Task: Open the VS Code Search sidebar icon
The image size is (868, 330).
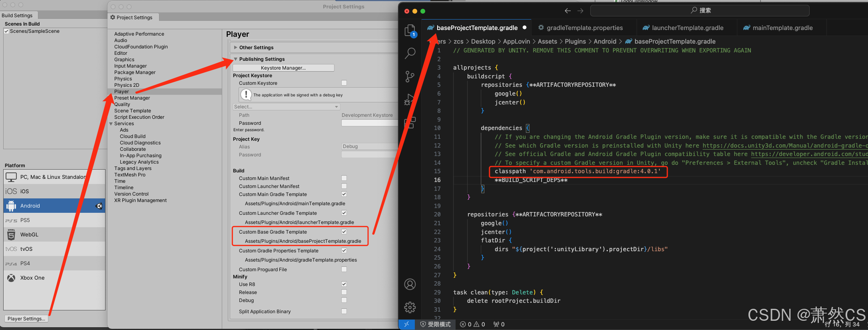Action: tap(410, 53)
